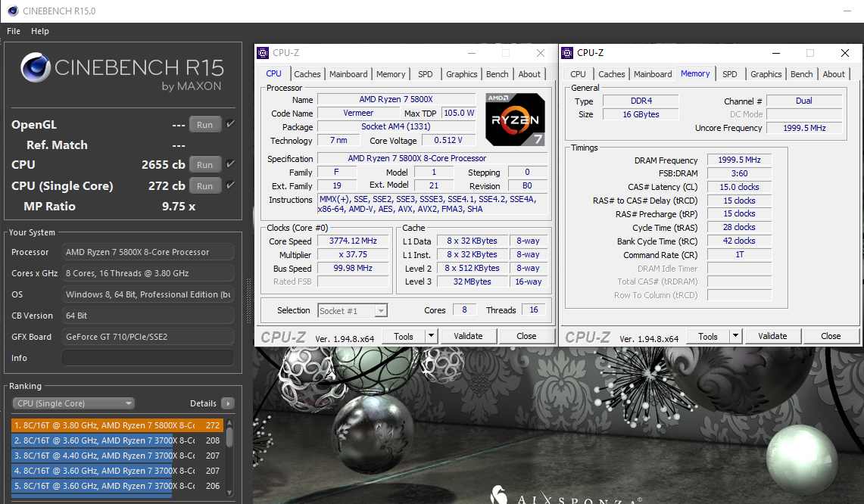Viewport: 864px width, 504px height.
Task: Click Core Speed value 3774.12 MHz
Action: pyautogui.click(x=353, y=241)
